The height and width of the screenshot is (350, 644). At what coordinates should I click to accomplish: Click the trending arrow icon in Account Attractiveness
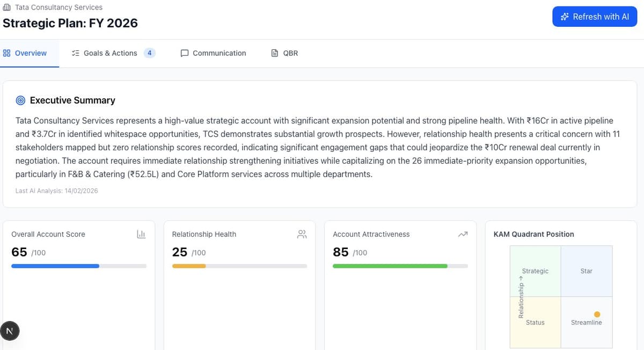(x=463, y=234)
